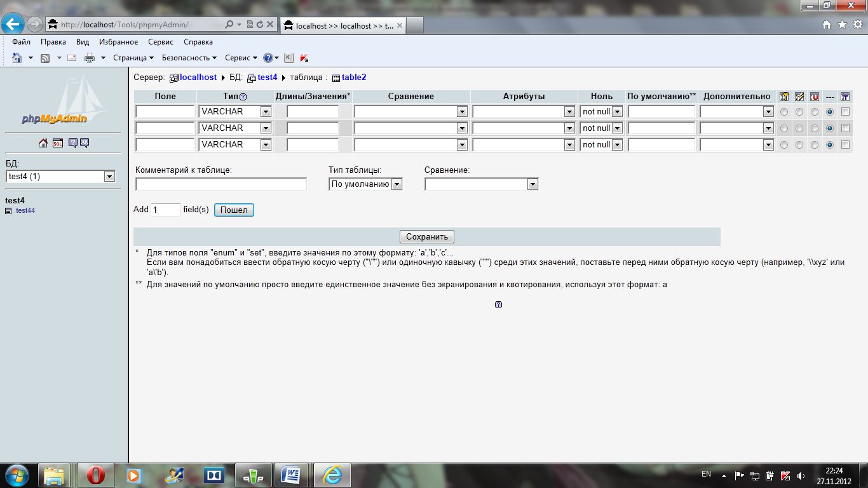Open help icon next to the Тип header
This screenshot has height=488, width=868.
[243, 97]
